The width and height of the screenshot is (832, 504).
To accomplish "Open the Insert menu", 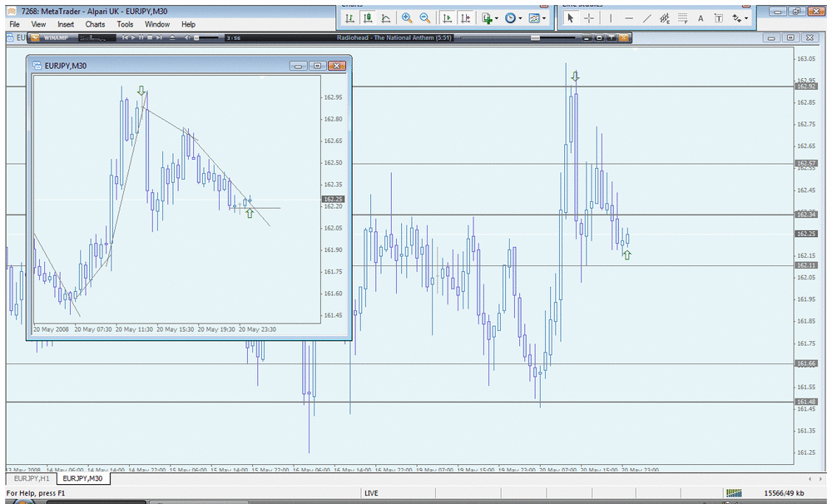I will 66,24.
